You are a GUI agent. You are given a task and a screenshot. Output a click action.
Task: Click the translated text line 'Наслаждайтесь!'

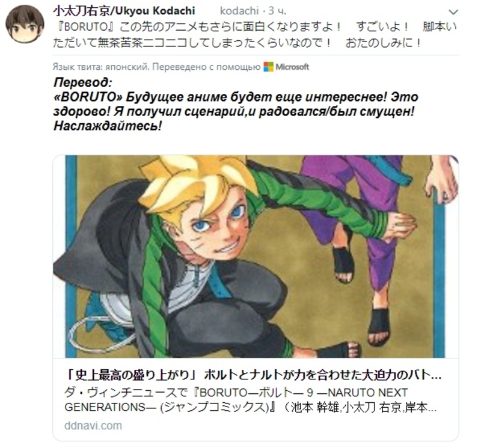(x=108, y=126)
